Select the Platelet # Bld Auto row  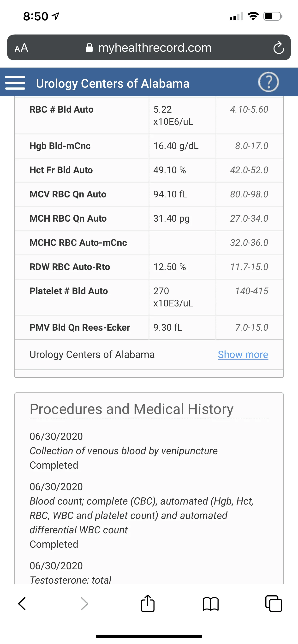149,297
